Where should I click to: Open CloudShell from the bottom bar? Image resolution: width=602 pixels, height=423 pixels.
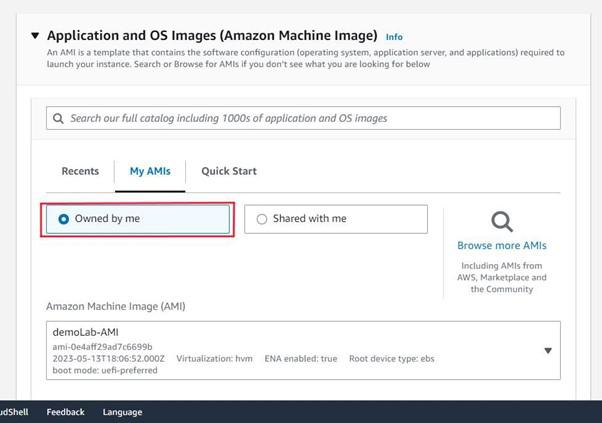pos(14,412)
